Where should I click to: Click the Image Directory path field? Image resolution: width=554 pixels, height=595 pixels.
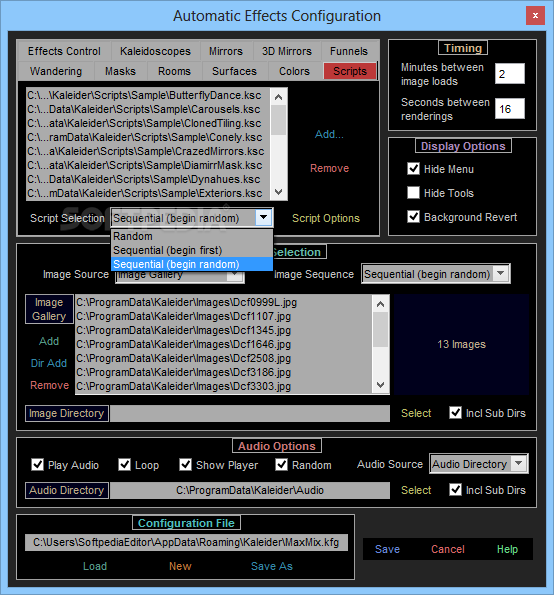tap(250, 413)
